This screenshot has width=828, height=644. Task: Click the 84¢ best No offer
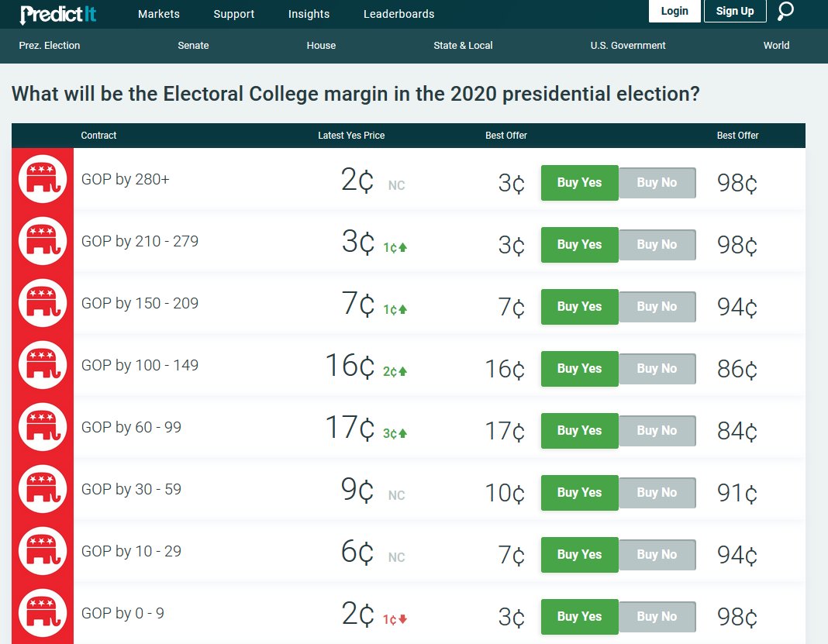737,431
